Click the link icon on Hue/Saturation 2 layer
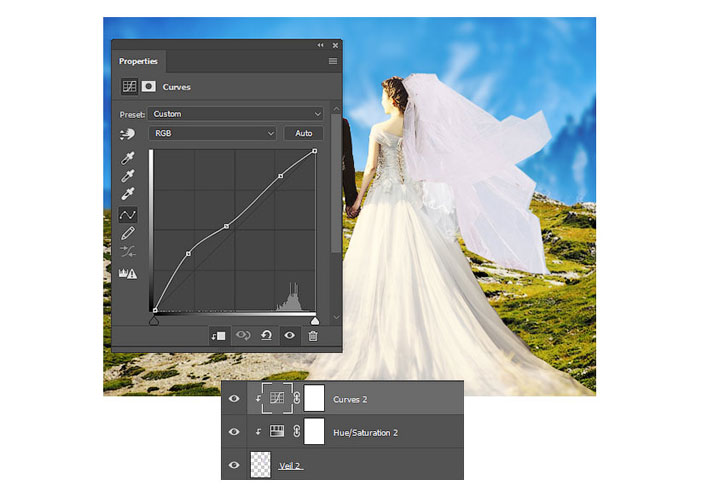This screenshot has width=725, height=497. click(297, 431)
